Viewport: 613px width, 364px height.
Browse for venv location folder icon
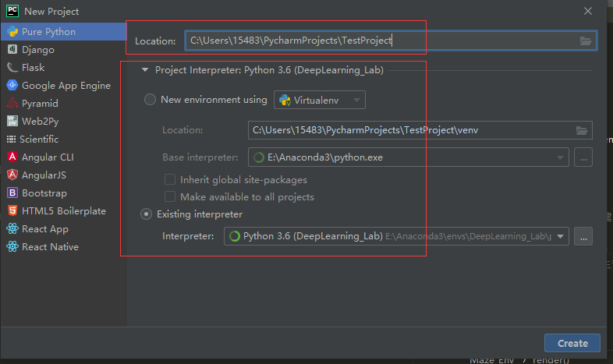pyautogui.click(x=582, y=130)
